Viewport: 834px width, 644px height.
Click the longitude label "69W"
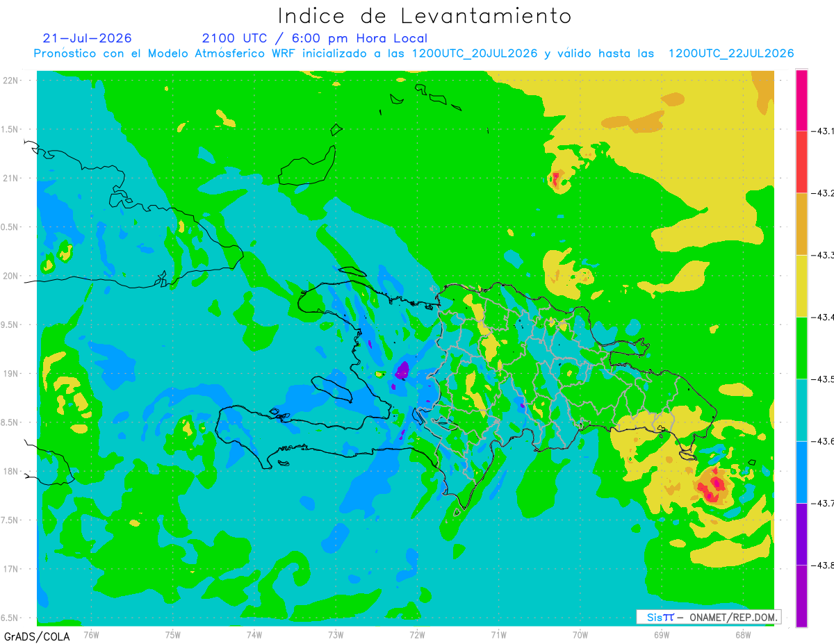pyautogui.click(x=662, y=634)
